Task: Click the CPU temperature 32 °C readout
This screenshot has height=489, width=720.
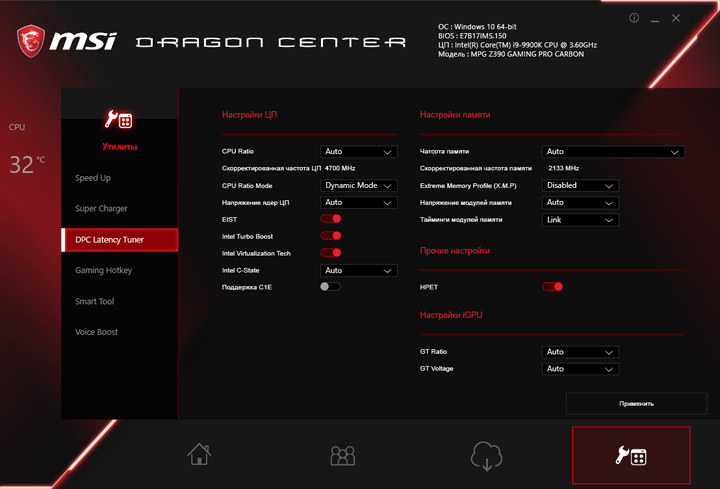Action: [x=27, y=164]
